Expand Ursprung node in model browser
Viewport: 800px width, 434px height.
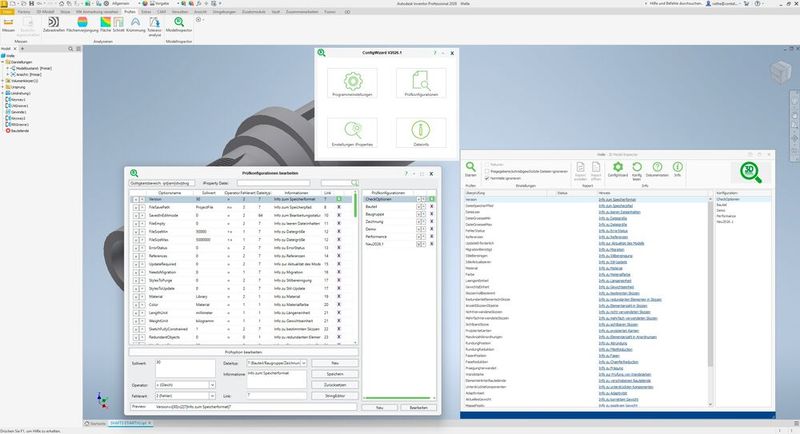coord(3,87)
